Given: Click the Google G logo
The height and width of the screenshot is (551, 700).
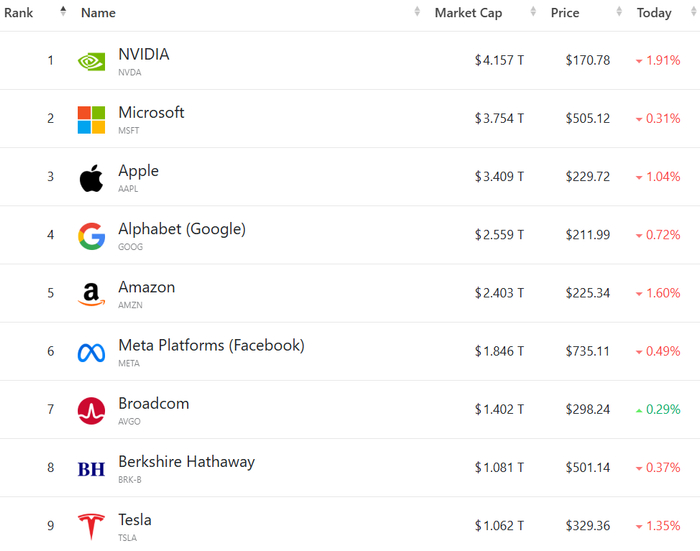Looking at the screenshot, I should (x=91, y=237).
